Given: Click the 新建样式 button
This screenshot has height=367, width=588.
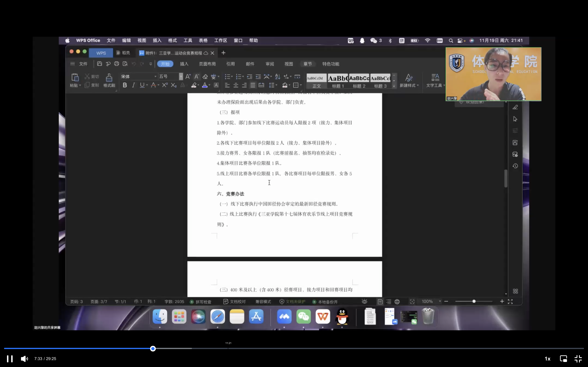Looking at the screenshot, I should (409, 81).
